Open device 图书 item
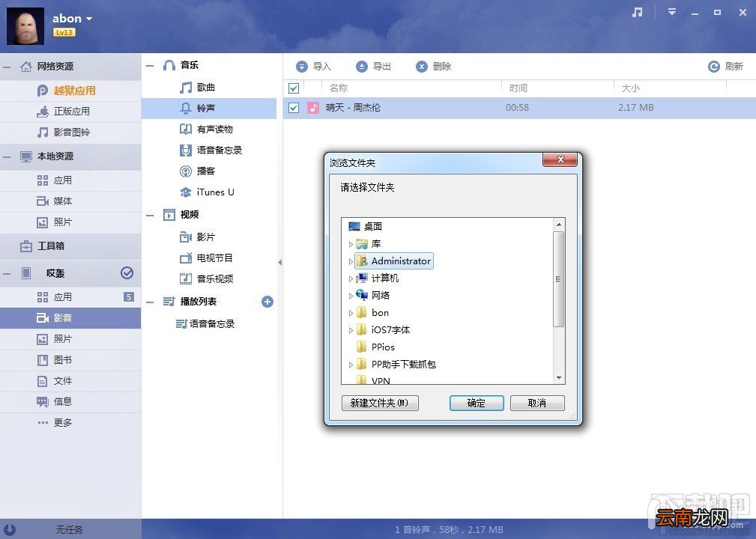This screenshot has height=539, width=756. tap(70, 360)
